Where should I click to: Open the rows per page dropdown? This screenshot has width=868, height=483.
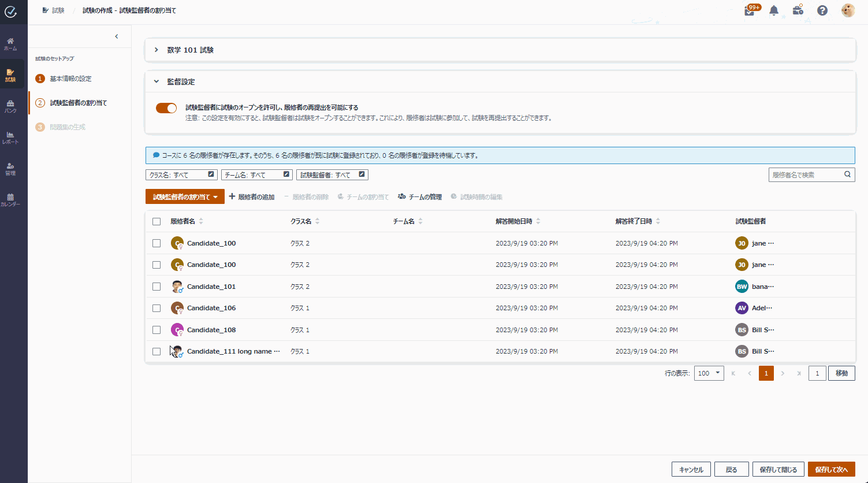point(709,373)
